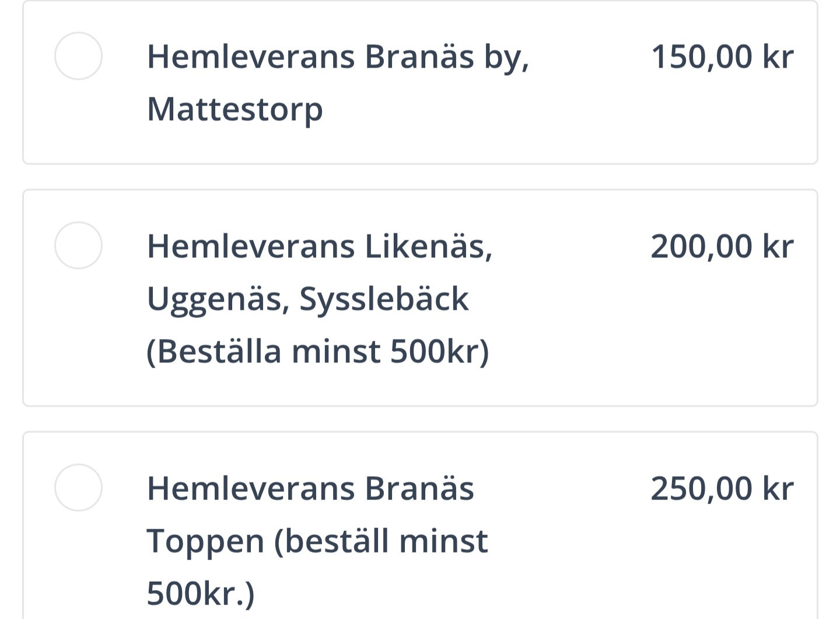Image resolution: width=840 pixels, height=619 pixels.
Task: Click the "(Beställa minst 500kr)" note
Action: pyautogui.click(x=317, y=351)
